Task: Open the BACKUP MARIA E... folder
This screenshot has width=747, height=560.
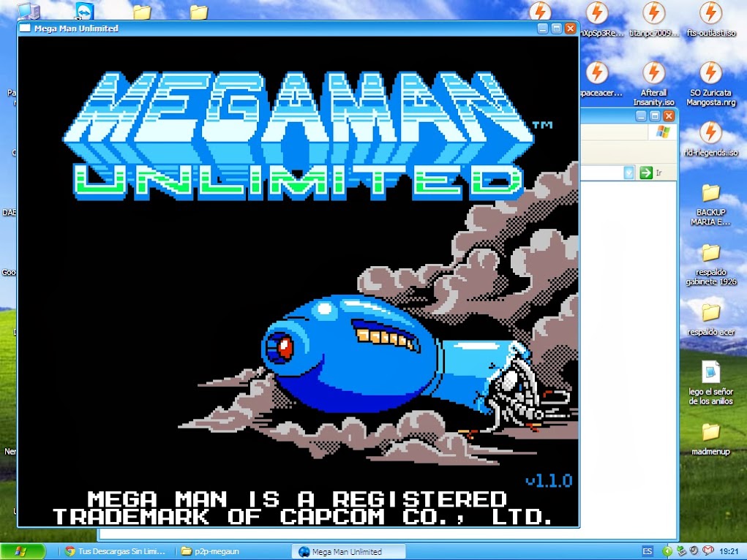Action: click(710, 205)
